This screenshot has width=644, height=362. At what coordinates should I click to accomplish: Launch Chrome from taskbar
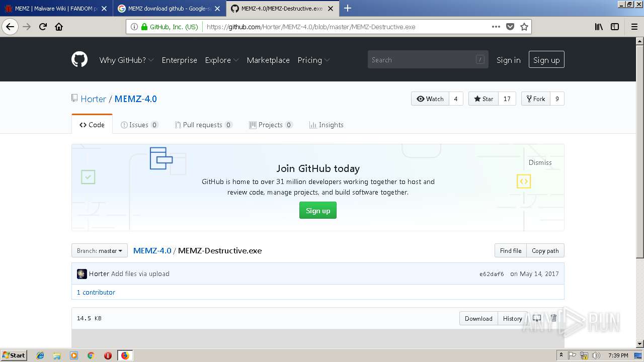click(91, 355)
